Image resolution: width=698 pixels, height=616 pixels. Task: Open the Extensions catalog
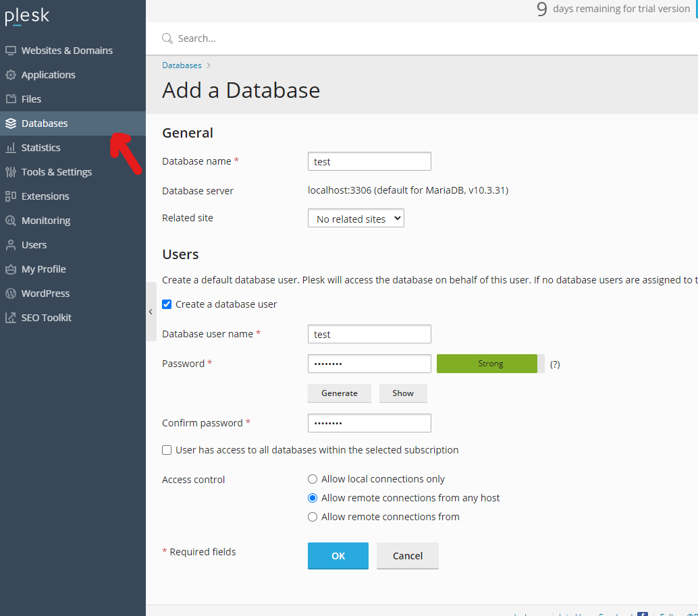point(46,196)
